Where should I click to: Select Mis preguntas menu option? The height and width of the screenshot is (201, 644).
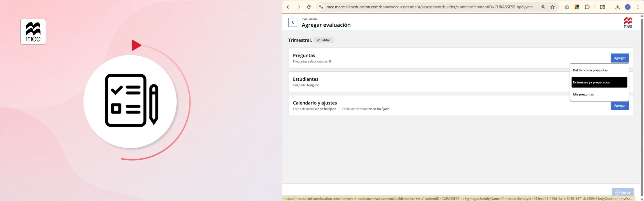coord(599,94)
